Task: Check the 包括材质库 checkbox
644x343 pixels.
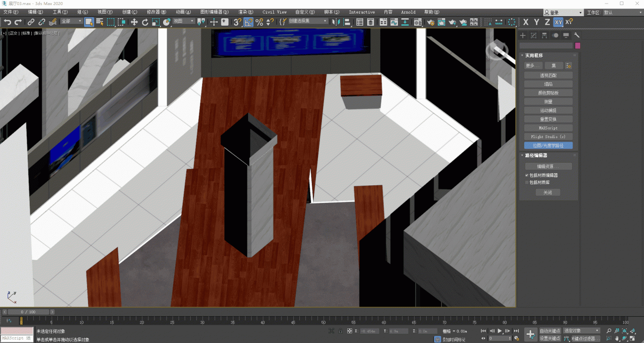Action: point(527,182)
